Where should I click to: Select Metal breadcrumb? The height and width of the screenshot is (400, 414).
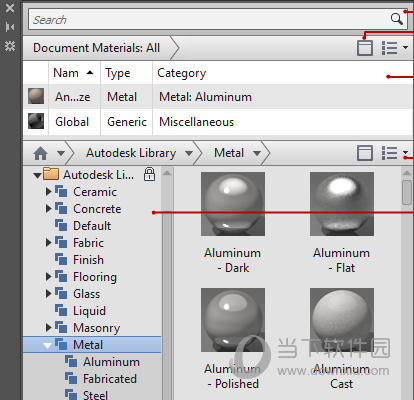click(x=229, y=153)
